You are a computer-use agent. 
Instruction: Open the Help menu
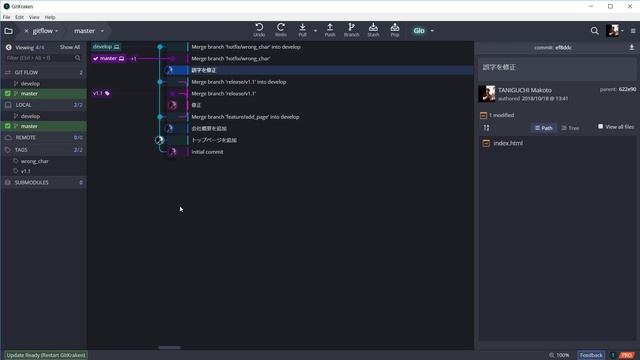(50, 17)
